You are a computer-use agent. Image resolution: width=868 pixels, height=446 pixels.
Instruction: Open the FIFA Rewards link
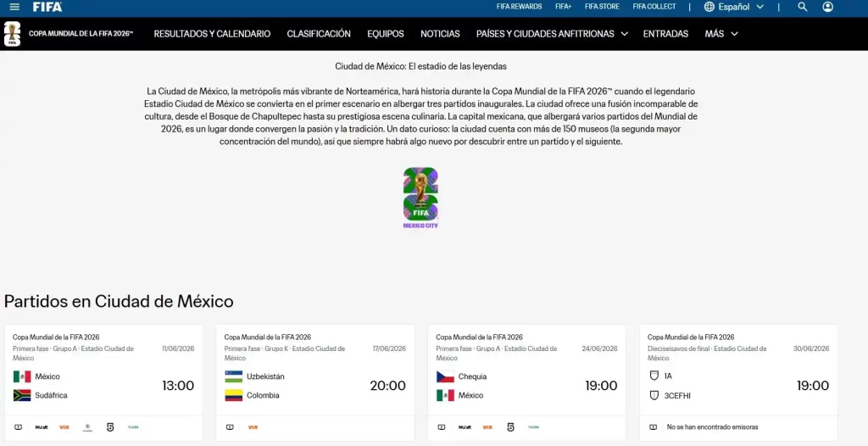[520, 7]
